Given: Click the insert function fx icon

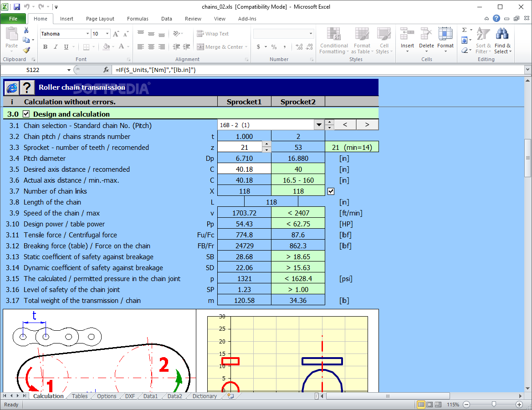Looking at the screenshot, I should point(106,70).
